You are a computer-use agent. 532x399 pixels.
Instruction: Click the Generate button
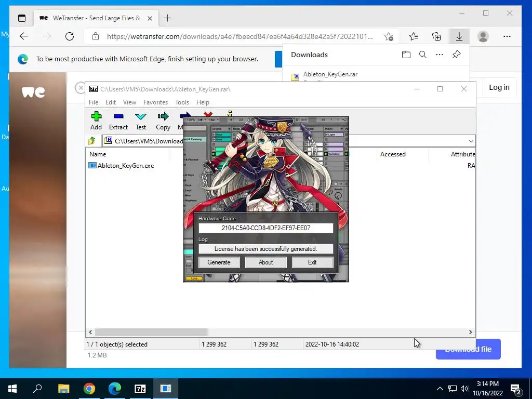219,262
